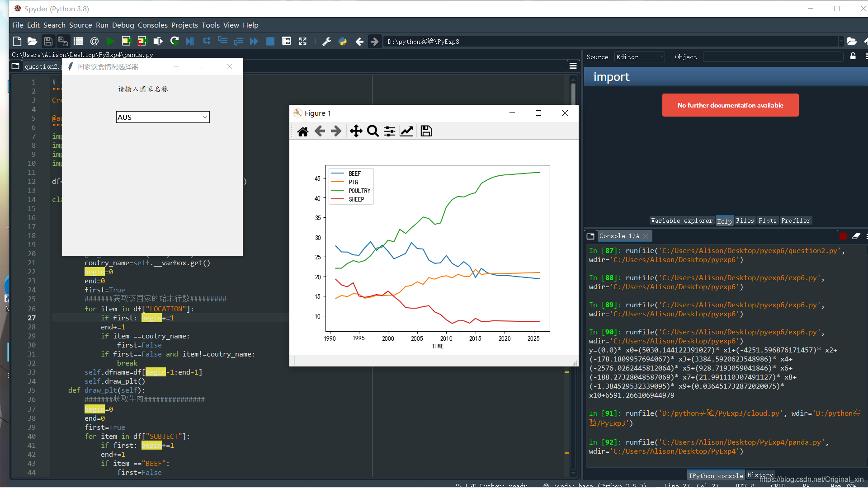The image size is (868, 488).
Task: Switch to Variable explorer tab
Action: (682, 221)
